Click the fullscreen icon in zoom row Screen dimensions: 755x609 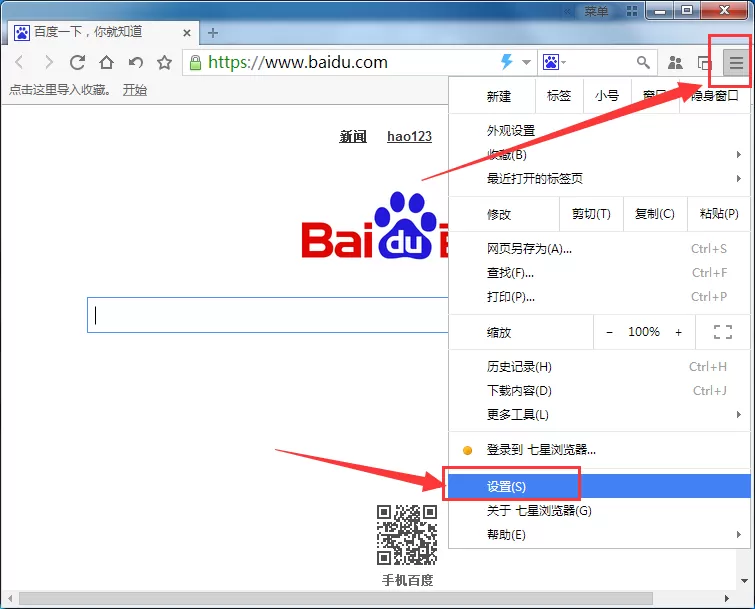723,332
